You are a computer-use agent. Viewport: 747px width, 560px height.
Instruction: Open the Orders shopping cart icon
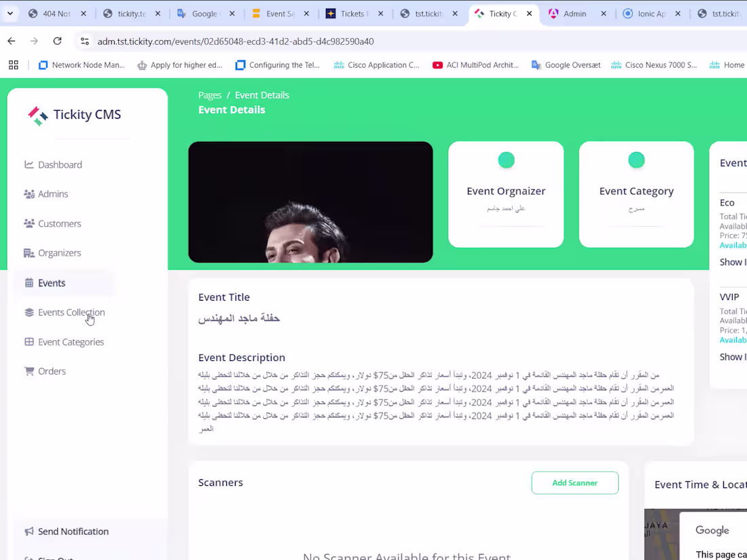[29, 371]
